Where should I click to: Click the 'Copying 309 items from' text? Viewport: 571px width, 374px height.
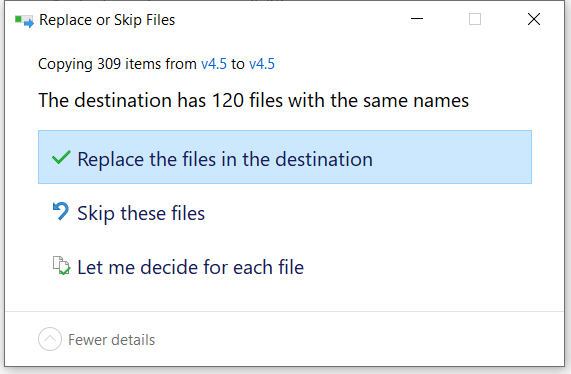tap(117, 64)
